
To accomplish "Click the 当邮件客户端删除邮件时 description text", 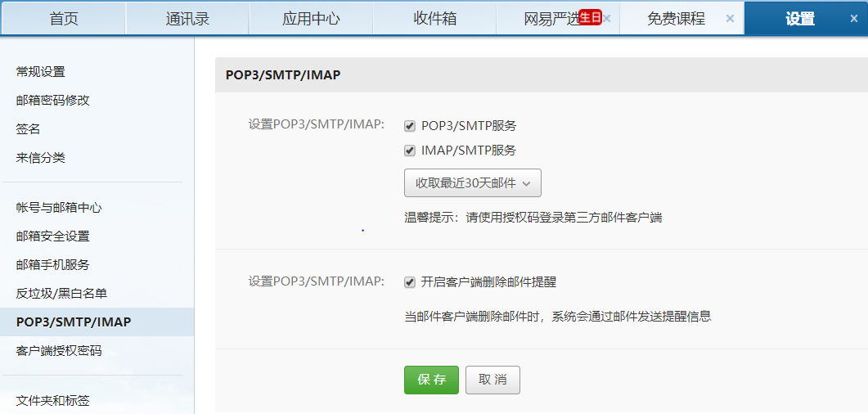I will (557, 317).
